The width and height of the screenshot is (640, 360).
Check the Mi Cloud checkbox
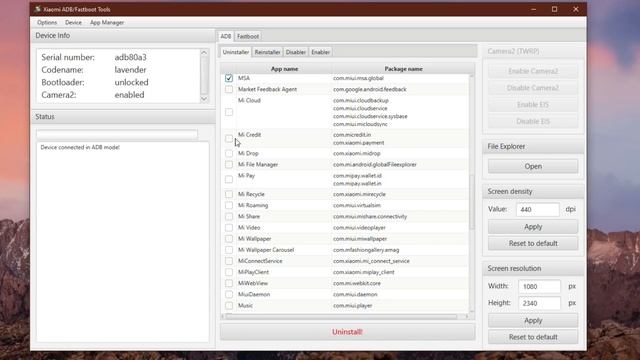(x=229, y=112)
